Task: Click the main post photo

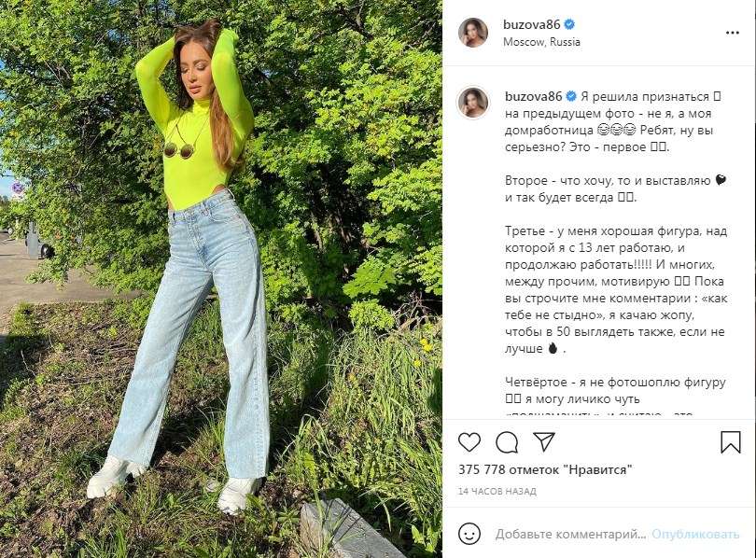Action: tap(221, 279)
